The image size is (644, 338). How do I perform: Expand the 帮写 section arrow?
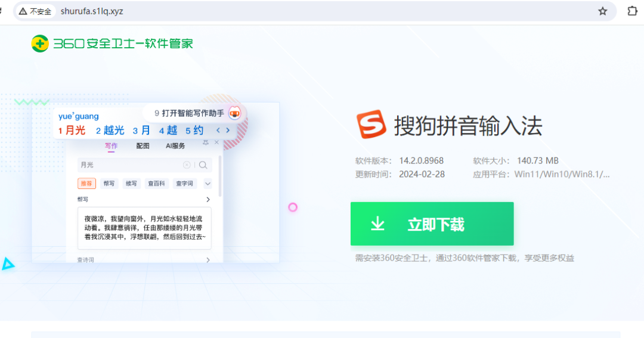208,200
